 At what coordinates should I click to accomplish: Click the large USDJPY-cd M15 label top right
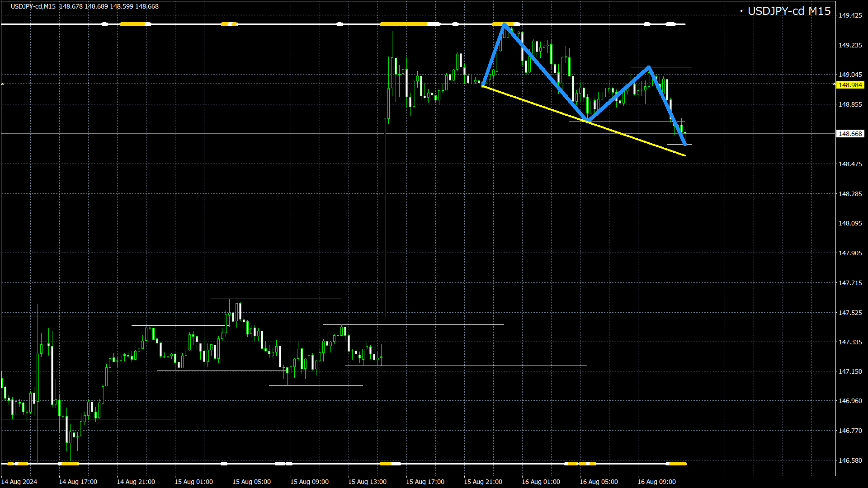pyautogui.click(x=788, y=11)
